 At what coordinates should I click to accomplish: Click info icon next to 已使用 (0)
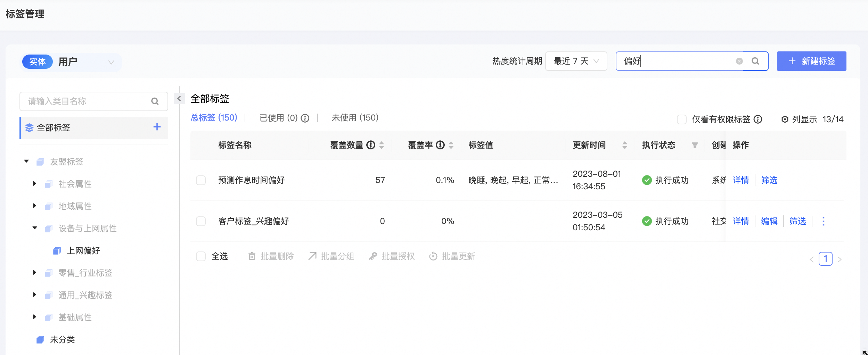[305, 118]
